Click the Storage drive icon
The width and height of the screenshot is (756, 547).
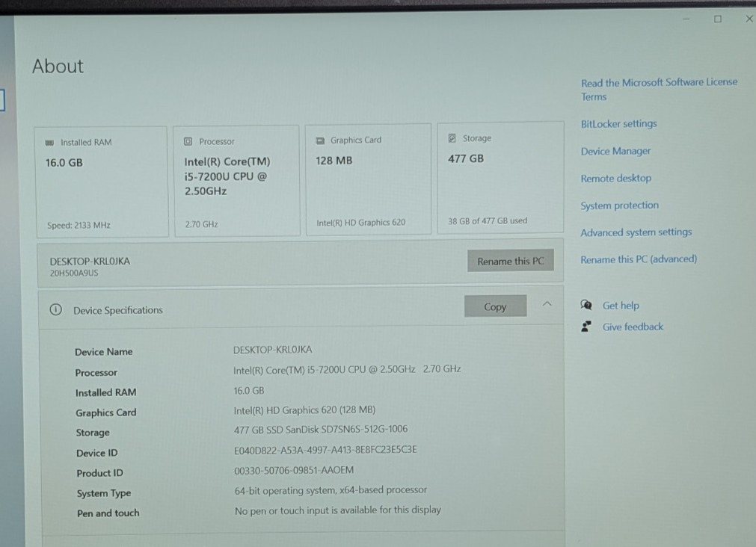click(452, 138)
